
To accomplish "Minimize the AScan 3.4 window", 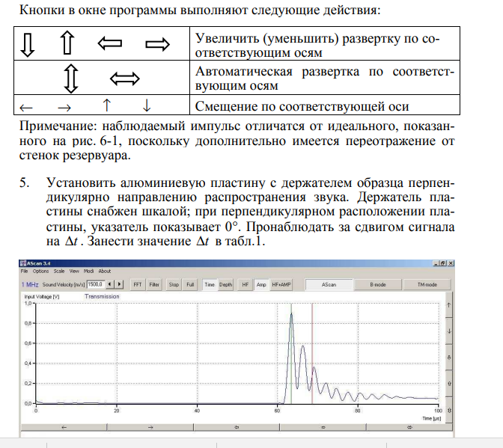I will [436, 263].
